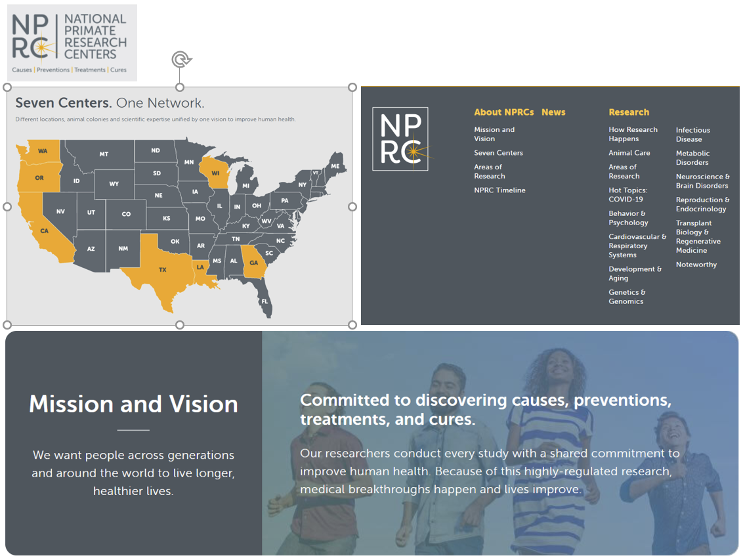Click the left-middle resize handle of the map
Image resolution: width=743 pixels, height=560 pixels.
(x=7, y=207)
